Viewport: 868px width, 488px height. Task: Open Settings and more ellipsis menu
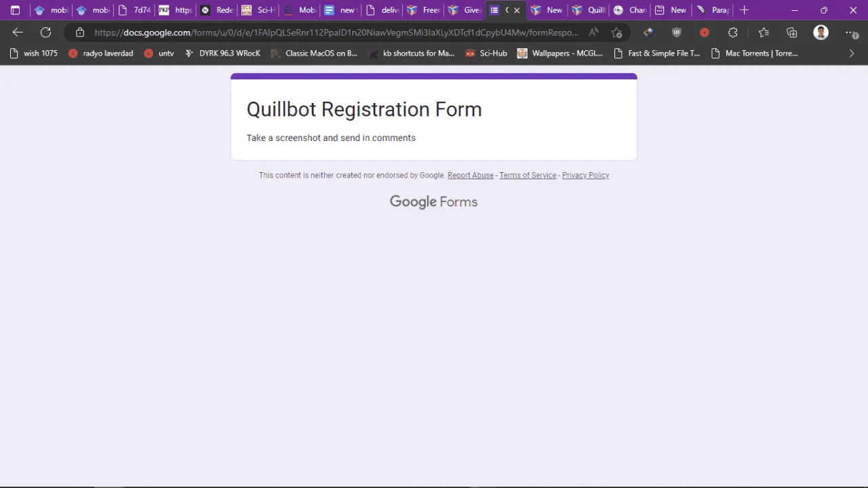pyautogui.click(x=851, y=33)
